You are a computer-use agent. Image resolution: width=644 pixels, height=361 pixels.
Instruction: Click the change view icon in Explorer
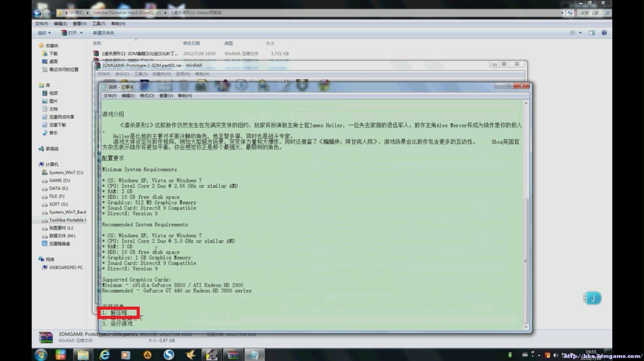pos(573,33)
